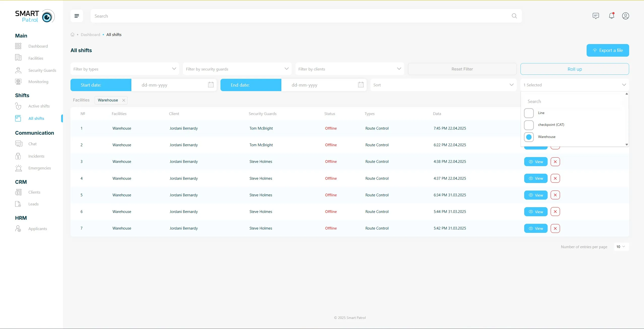Click the Dashboard grid icon in sidebar
Image resolution: width=644 pixels, height=329 pixels.
point(18,46)
